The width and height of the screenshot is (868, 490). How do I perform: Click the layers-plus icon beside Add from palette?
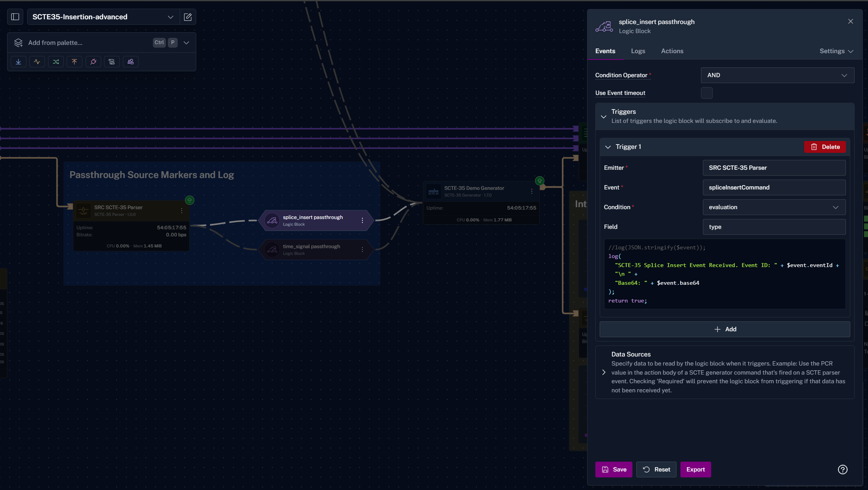point(19,43)
